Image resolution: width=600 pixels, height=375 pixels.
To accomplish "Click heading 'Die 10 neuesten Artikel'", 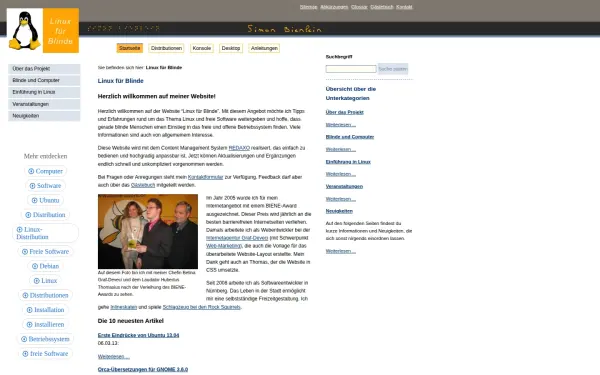I will point(130,321).
